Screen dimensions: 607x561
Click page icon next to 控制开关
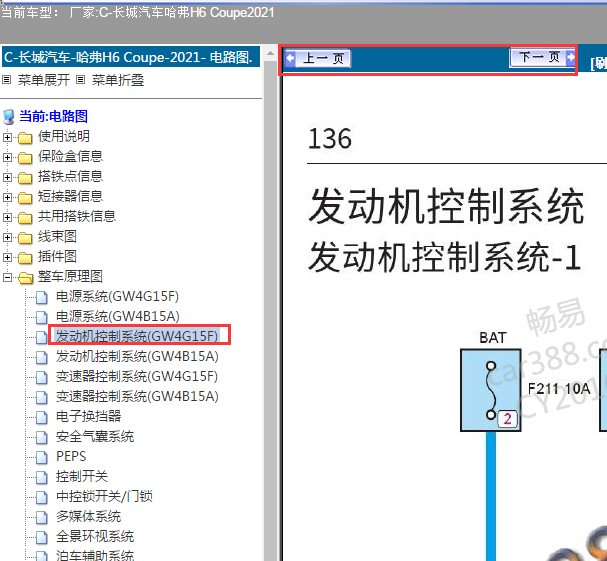(x=42, y=477)
